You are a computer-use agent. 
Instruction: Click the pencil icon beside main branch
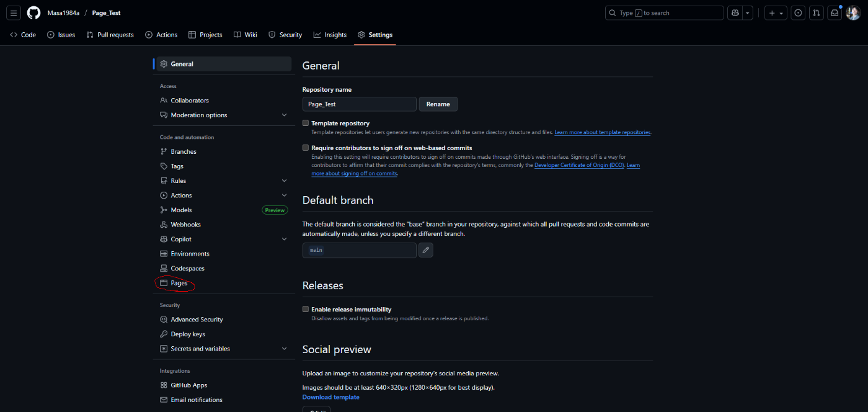(425, 250)
